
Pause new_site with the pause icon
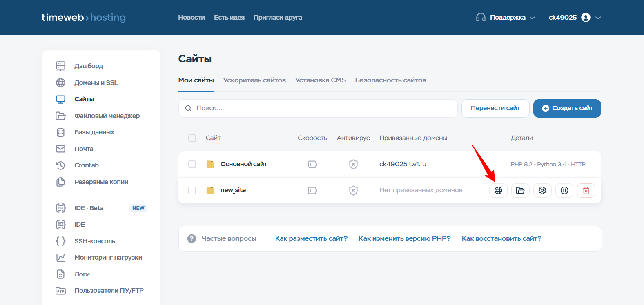click(x=564, y=190)
